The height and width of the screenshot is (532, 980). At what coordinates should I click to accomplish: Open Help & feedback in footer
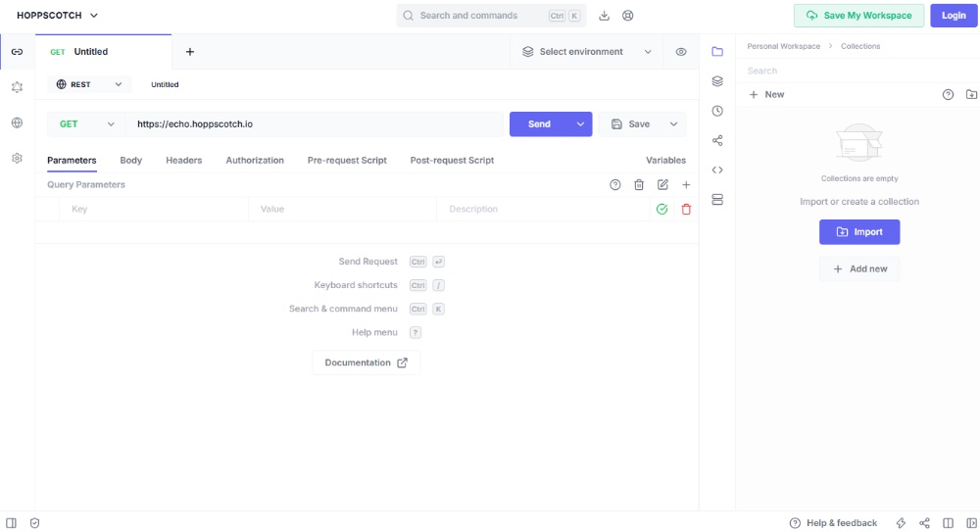point(833,523)
